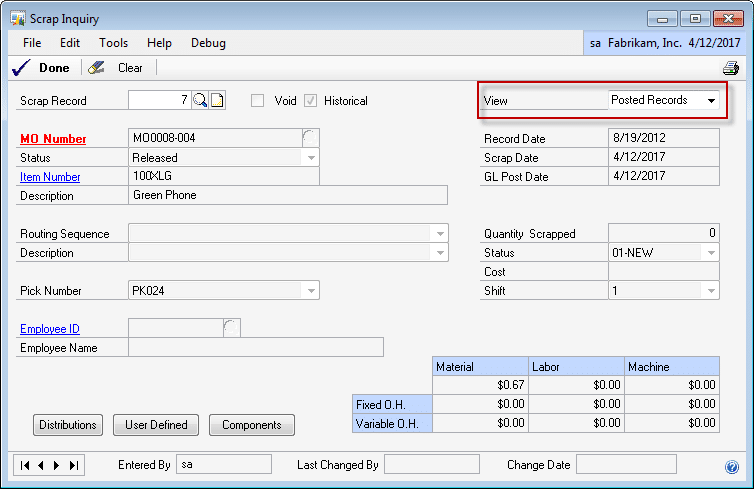The image size is (754, 489).
Task: Click the note icon beside Scrap Record
Action: point(217,100)
